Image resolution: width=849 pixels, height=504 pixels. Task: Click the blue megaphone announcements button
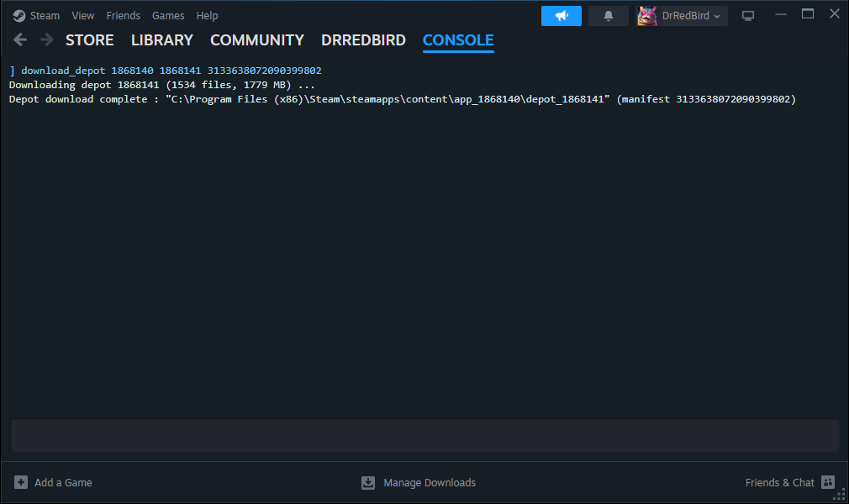click(x=561, y=16)
